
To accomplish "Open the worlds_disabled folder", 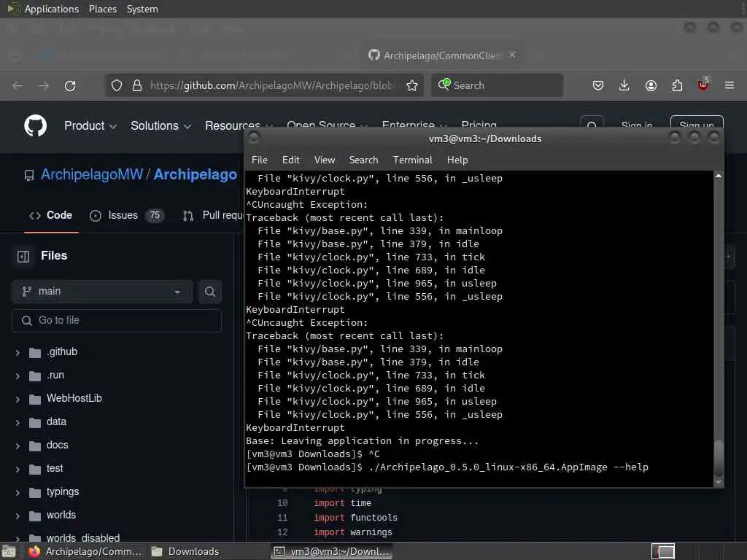I will 83,538.
